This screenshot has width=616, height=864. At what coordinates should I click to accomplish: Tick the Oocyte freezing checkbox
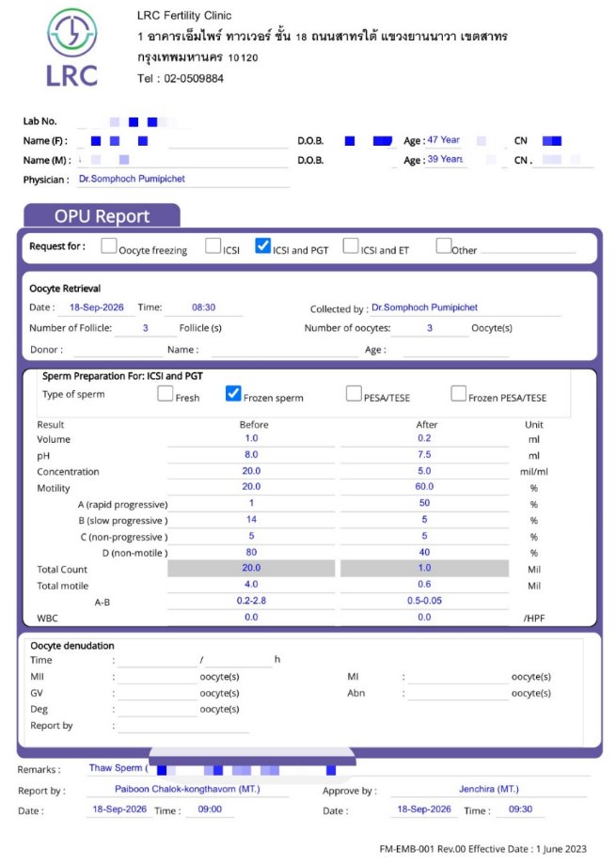pos(108,245)
